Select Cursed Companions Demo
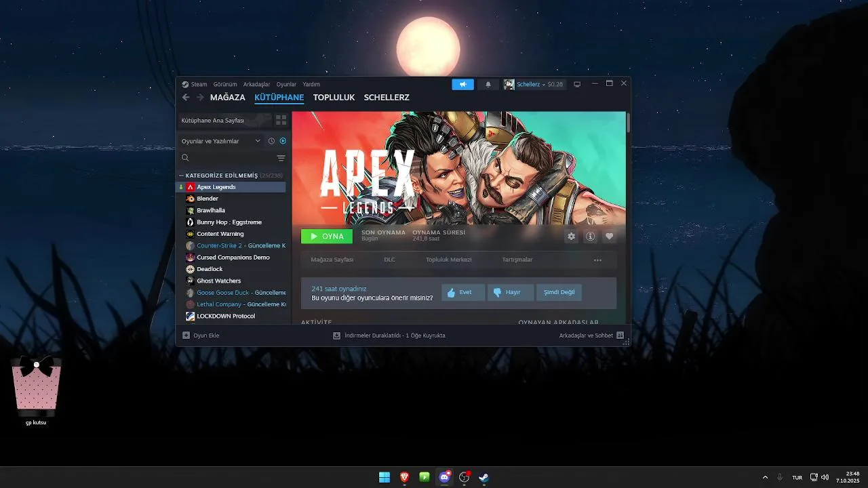This screenshot has height=488, width=868. coord(231,258)
